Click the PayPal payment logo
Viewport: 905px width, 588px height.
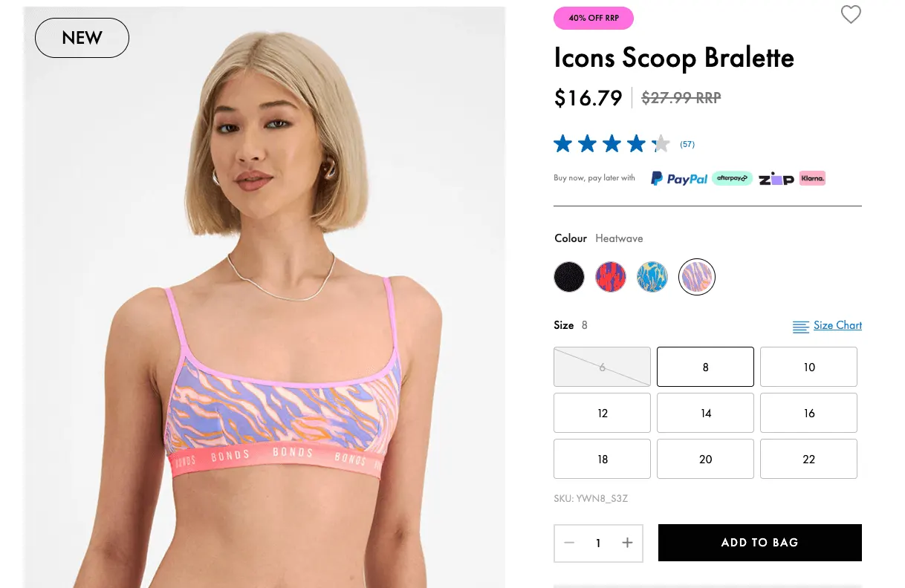click(x=679, y=178)
